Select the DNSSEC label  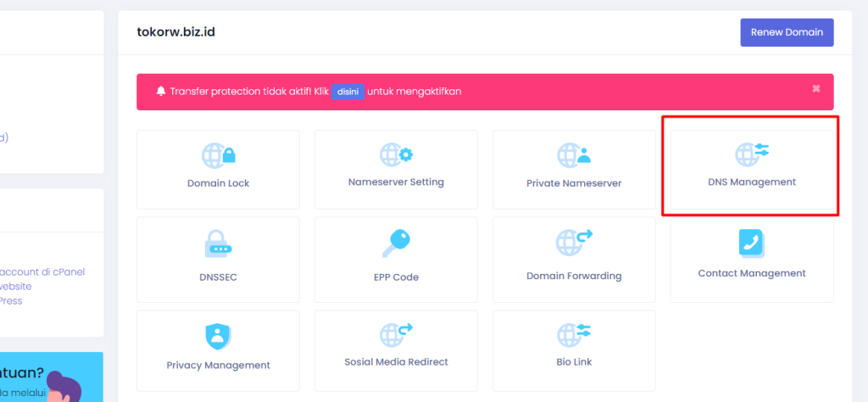click(x=218, y=276)
